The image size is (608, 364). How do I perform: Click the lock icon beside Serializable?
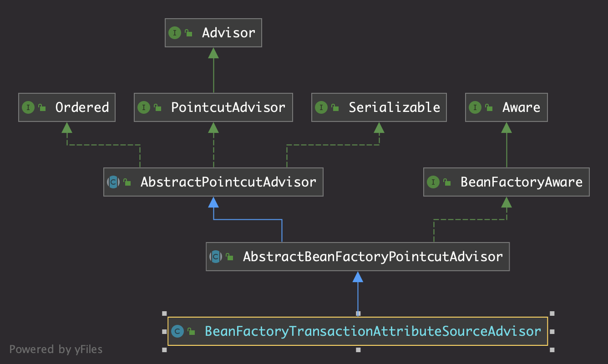335,107
